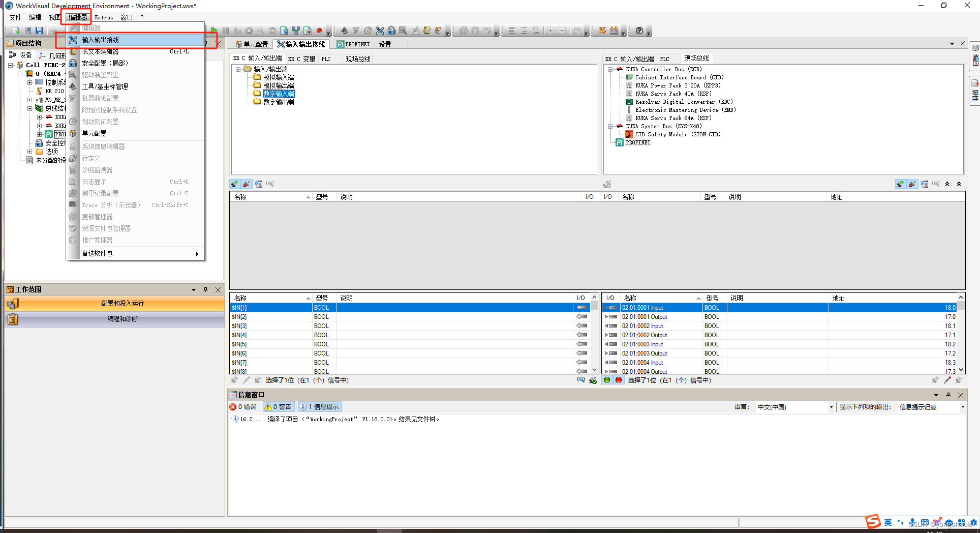Click 编程和诊断 workspace button
The width and height of the screenshot is (980, 533).
[115, 319]
